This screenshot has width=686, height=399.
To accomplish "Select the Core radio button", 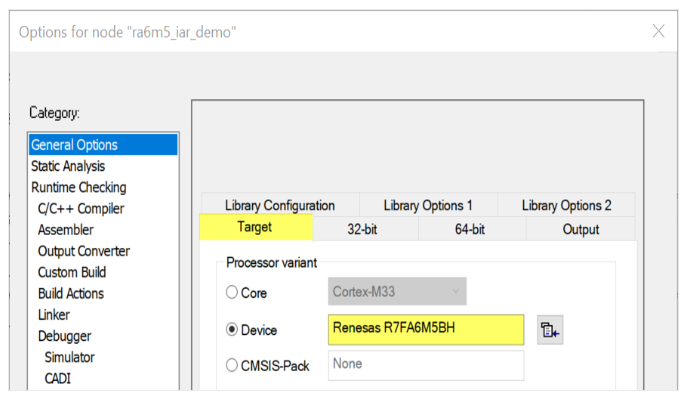I will click(x=231, y=292).
